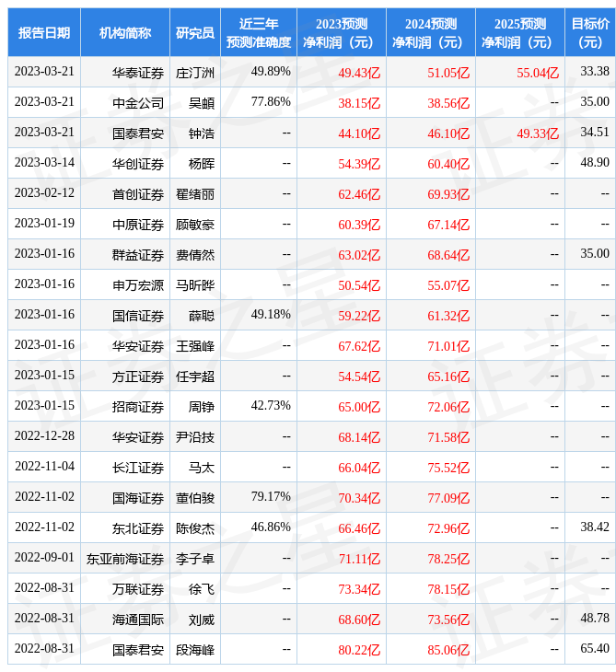This screenshot has width=616, height=672.
Task: Click the 55.04亿 2025 forecast value
Action: [x=538, y=73]
